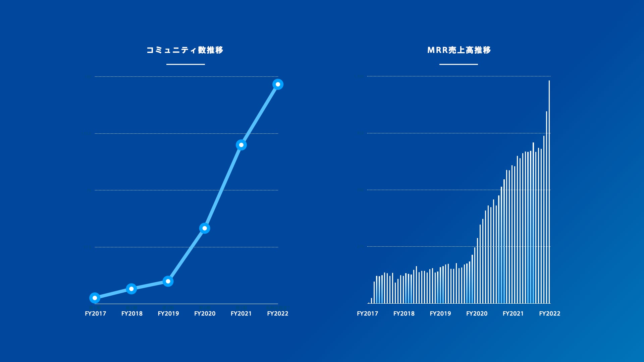Click FY2019 label under the MRR bar chart
Image resolution: width=644 pixels, height=362 pixels.
pyautogui.click(x=440, y=314)
